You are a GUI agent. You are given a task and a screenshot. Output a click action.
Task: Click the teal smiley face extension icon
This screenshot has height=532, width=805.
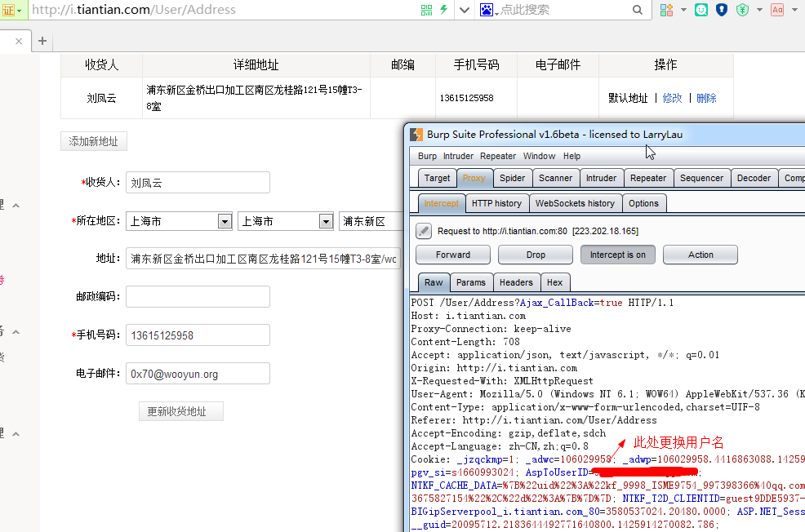[701, 10]
